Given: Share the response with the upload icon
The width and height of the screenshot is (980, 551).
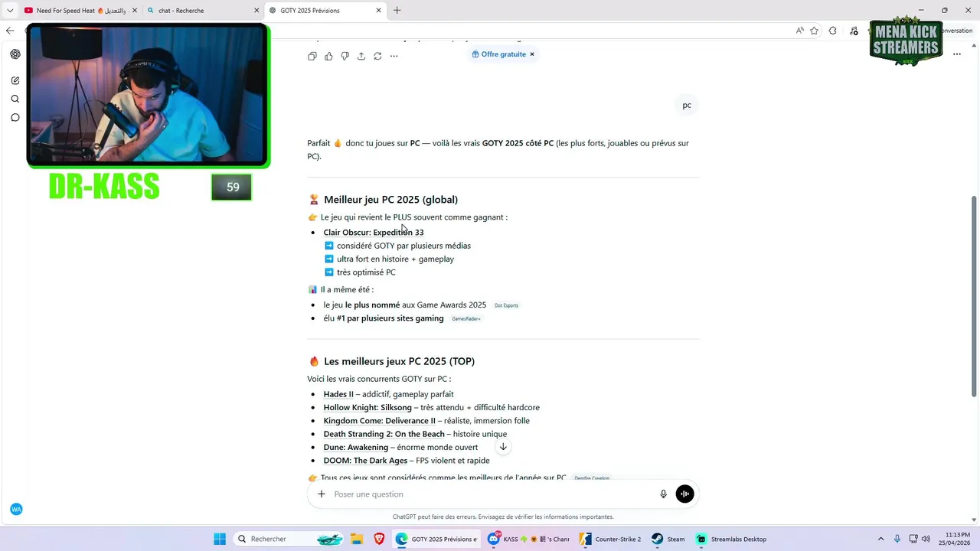Looking at the screenshot, I should coord(361,56).
